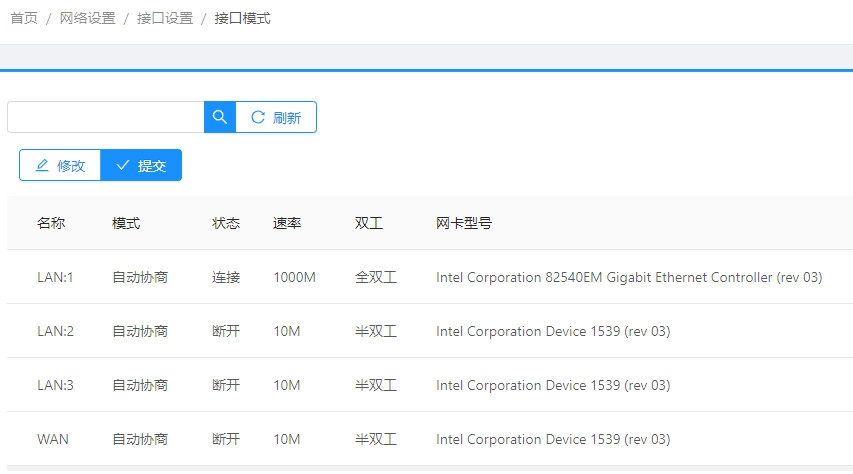Click 自动协商 mode in LAN:1 row
This screenshot has height=474, width=853.
140,277
